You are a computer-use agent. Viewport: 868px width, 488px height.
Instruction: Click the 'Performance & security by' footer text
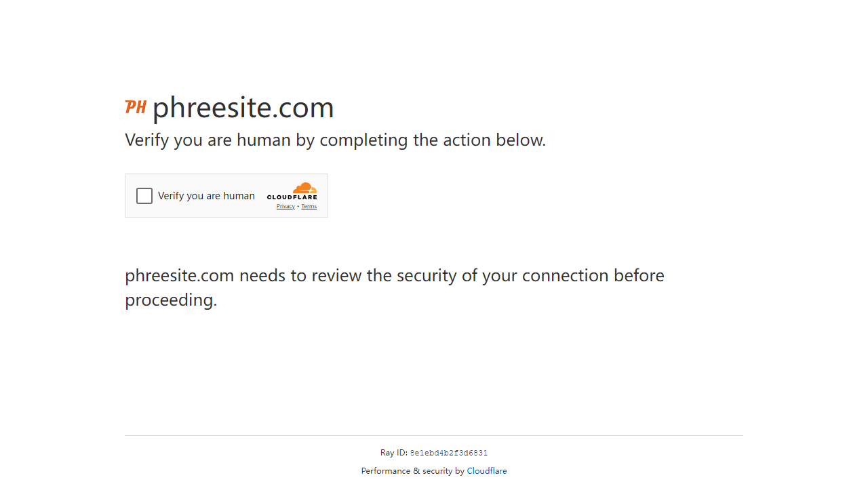[412, 471]
